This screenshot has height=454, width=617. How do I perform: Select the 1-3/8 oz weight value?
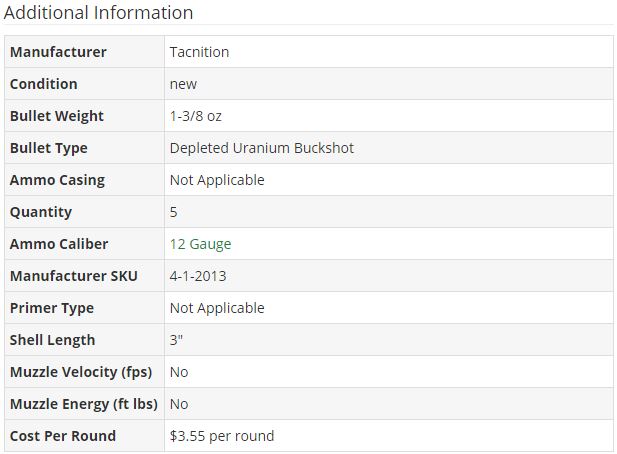(x=196, y=116)
